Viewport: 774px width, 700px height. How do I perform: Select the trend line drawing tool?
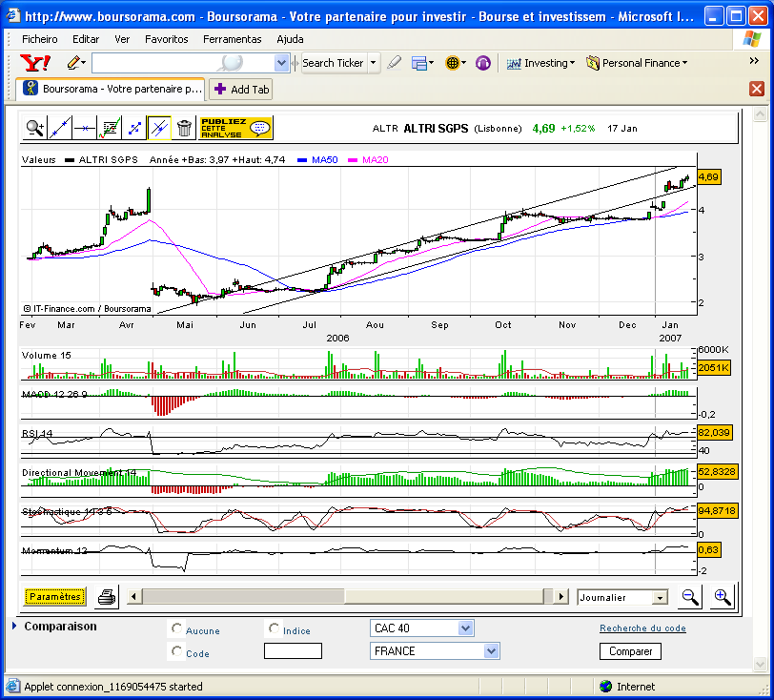60,128
